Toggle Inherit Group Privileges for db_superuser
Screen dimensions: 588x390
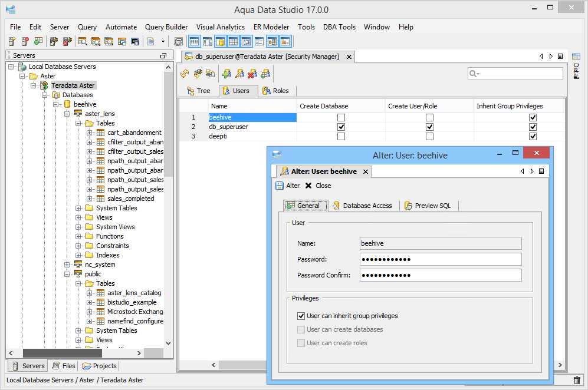point(533,127)
